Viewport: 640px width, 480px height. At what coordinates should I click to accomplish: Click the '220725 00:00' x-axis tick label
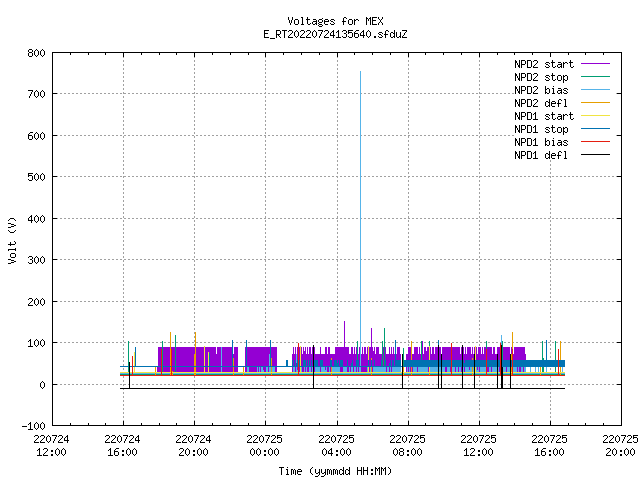pyautogui.click(x=264, y=446)
